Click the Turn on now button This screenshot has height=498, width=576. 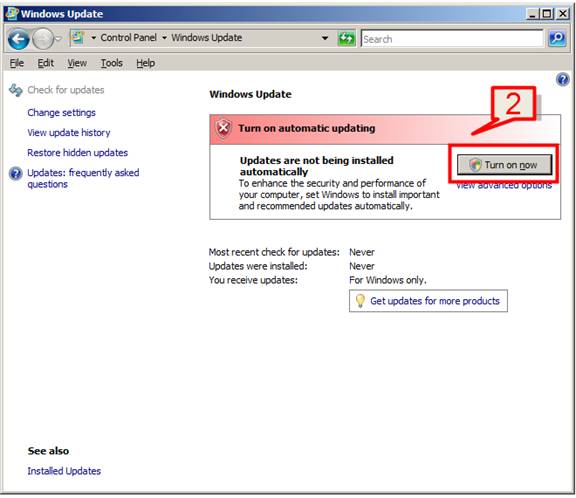(x=504, y=165)
